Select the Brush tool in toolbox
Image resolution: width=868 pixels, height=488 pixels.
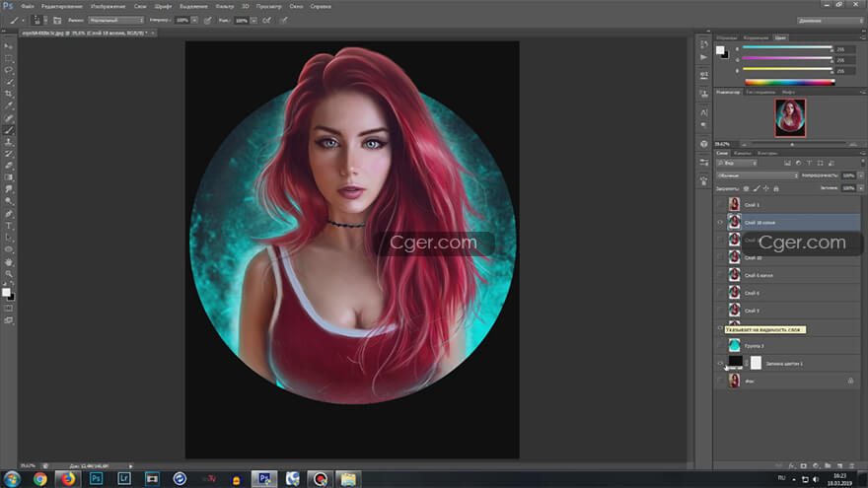8,130
